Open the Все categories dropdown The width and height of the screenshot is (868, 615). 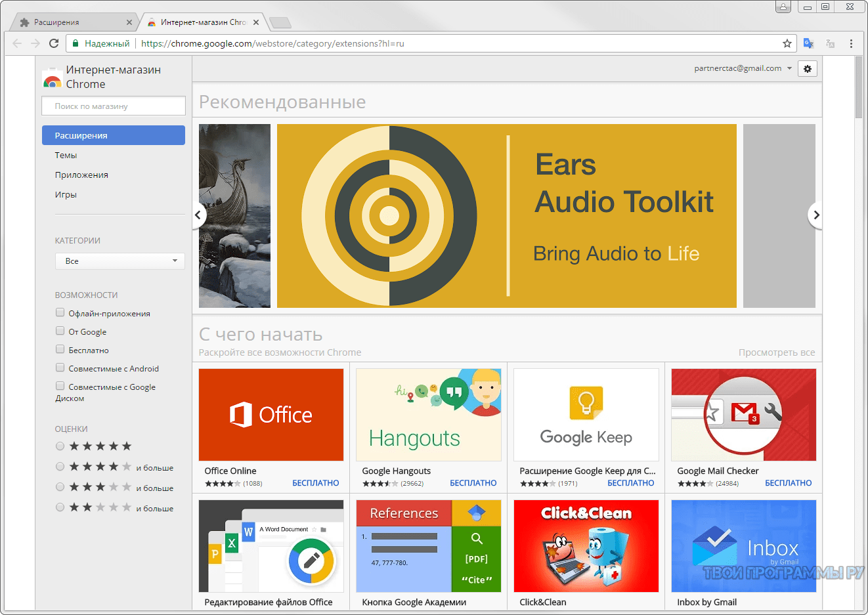119,261
